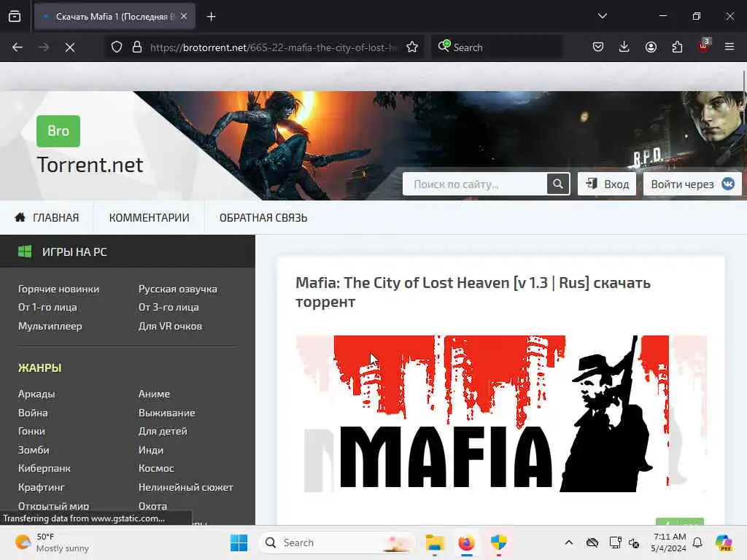Open Firefox application hamburger menu

(729, 47)
